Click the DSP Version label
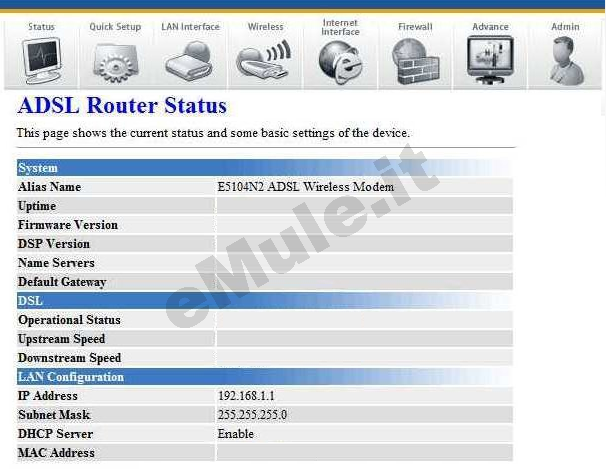The width and height of the screenshot is (606, 470). (x=54, y=244)
